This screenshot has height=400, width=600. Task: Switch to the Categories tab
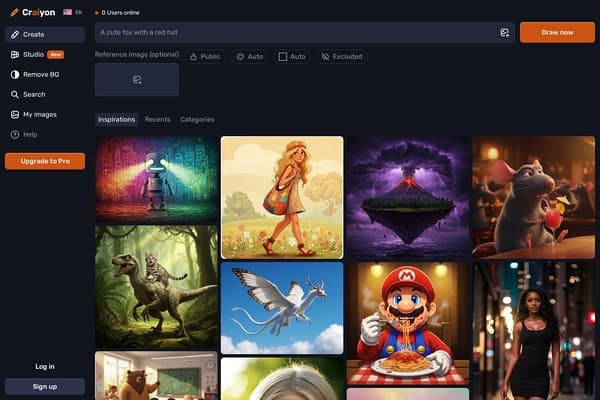(197, 119)
